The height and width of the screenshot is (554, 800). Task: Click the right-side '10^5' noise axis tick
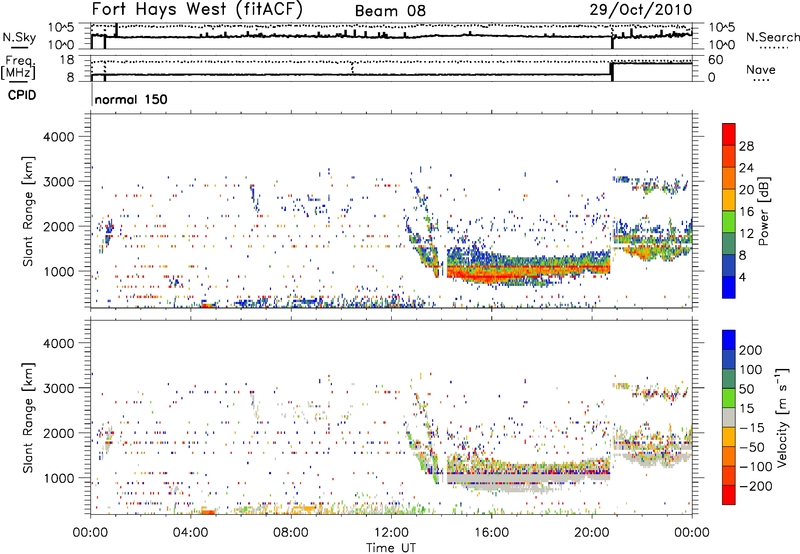721,28
